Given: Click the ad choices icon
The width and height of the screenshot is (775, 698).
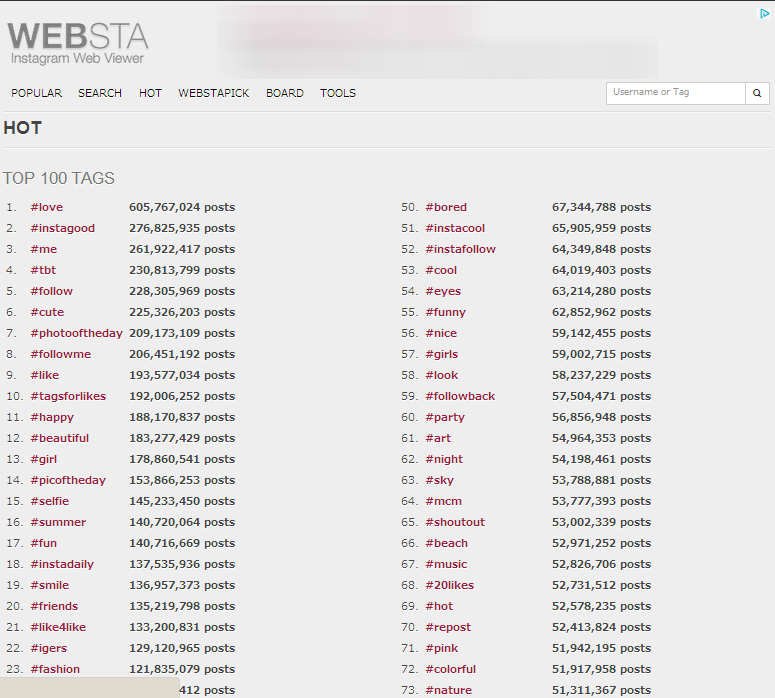Looking at the screenshot, I should click(x=763, y=14).
